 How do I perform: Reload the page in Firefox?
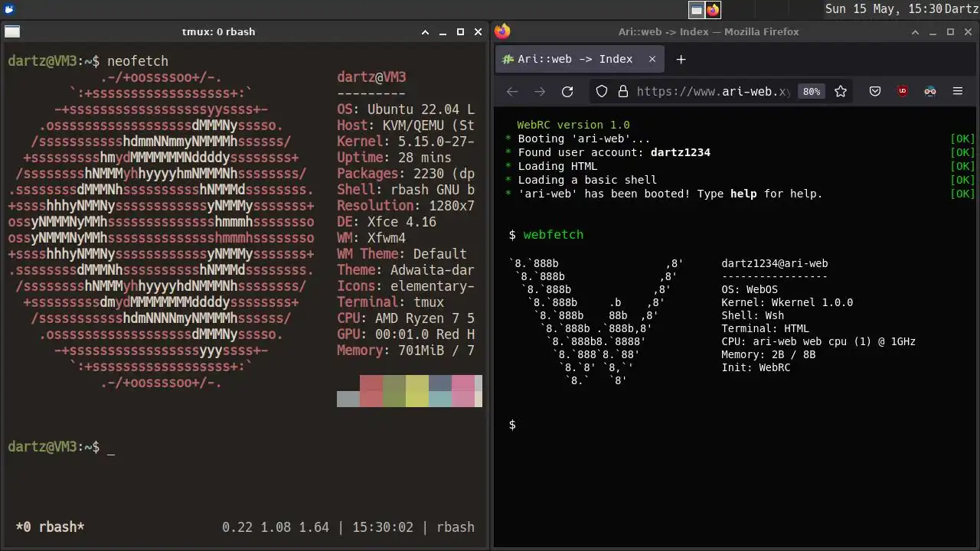coord(567,91)
